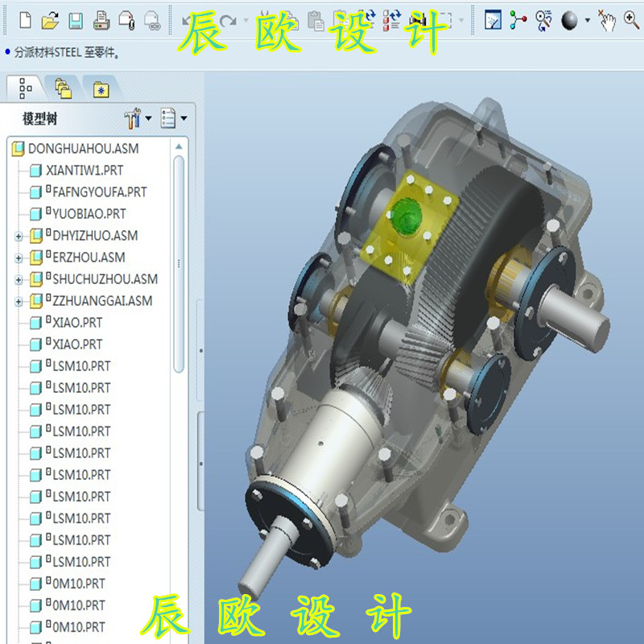Click the model tree Settings list icon
Screen dimensions: 644x644
(x=168, y=118)
